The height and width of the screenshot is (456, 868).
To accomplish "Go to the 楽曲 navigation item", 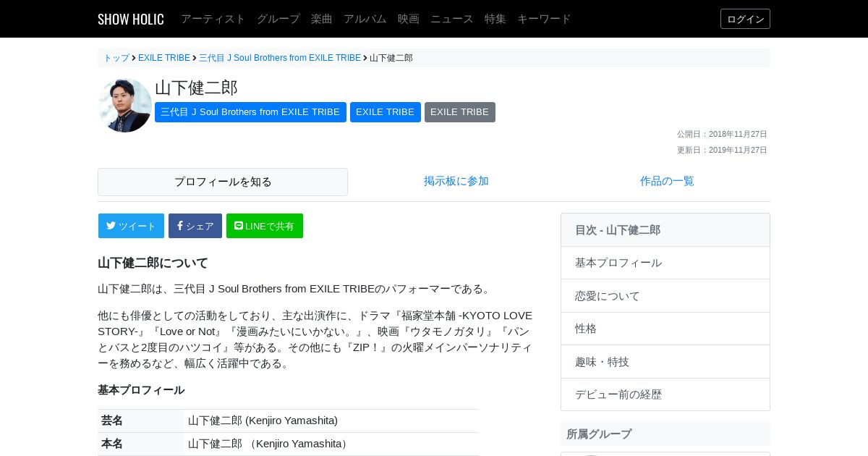I will (x=322, y=19).
